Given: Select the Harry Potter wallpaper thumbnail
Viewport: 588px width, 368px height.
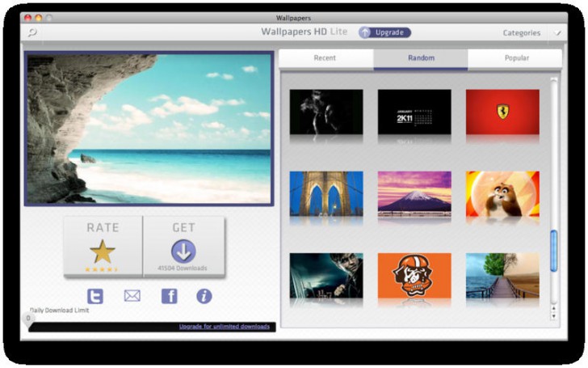Looking at the screenshot, I should pyautogui.click(x=326, y=276).
